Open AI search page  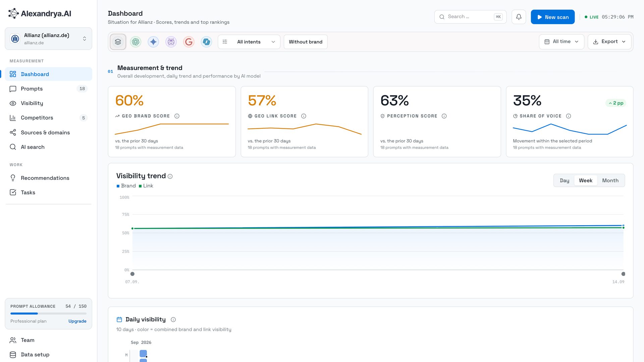(x=48, y=147)
